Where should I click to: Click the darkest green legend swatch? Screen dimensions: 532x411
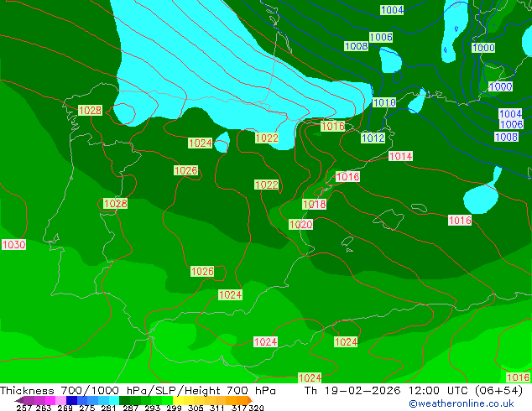click(x=124, y=400)
